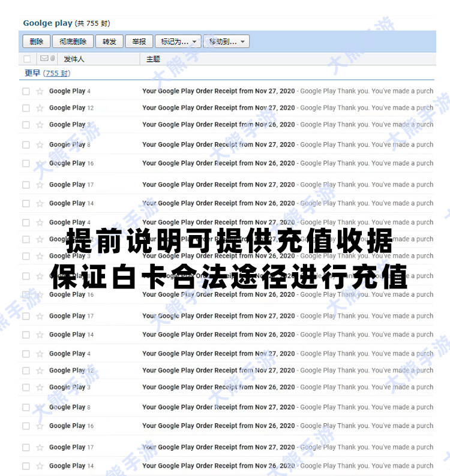450x476 pixels.
Task: Open the 移动到... dropdown
Action: click(x=226, y=41)
